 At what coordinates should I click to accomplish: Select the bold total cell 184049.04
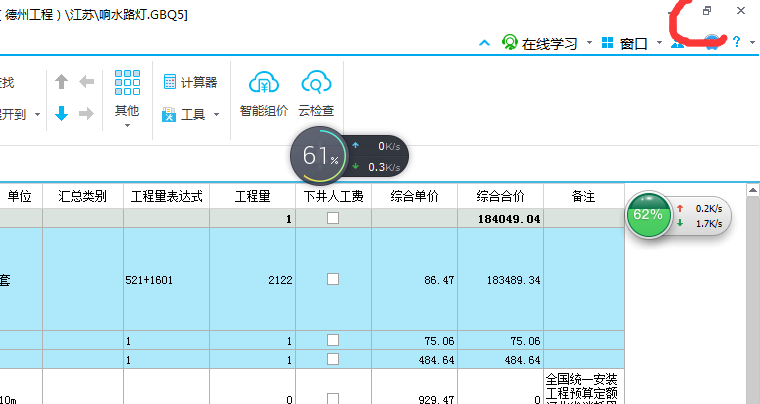click(x=500, y=219)
